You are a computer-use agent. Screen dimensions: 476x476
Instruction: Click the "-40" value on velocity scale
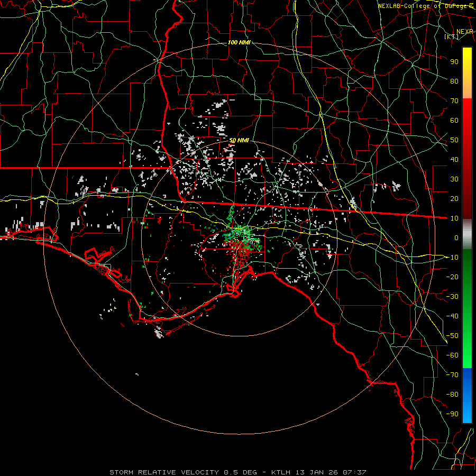pyautogui.click(x=452, y=316)
